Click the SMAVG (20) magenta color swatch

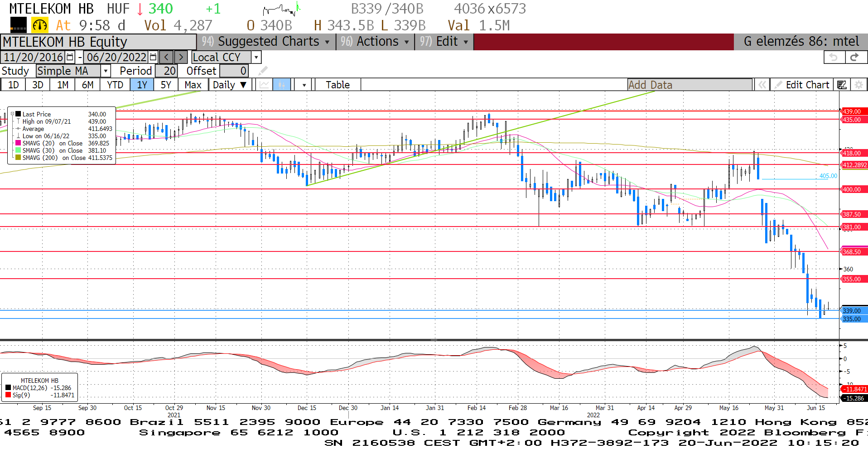[x=18, y=143]
